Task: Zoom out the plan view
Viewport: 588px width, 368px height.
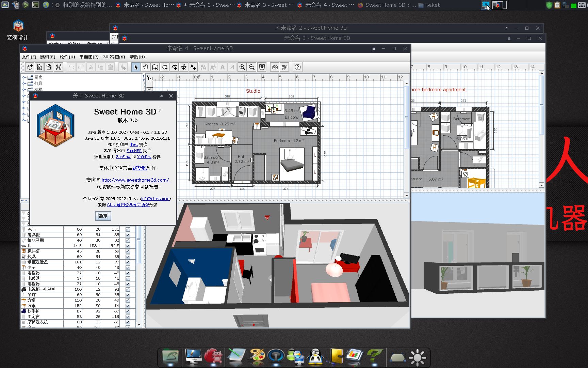Action: click(251, 67)
